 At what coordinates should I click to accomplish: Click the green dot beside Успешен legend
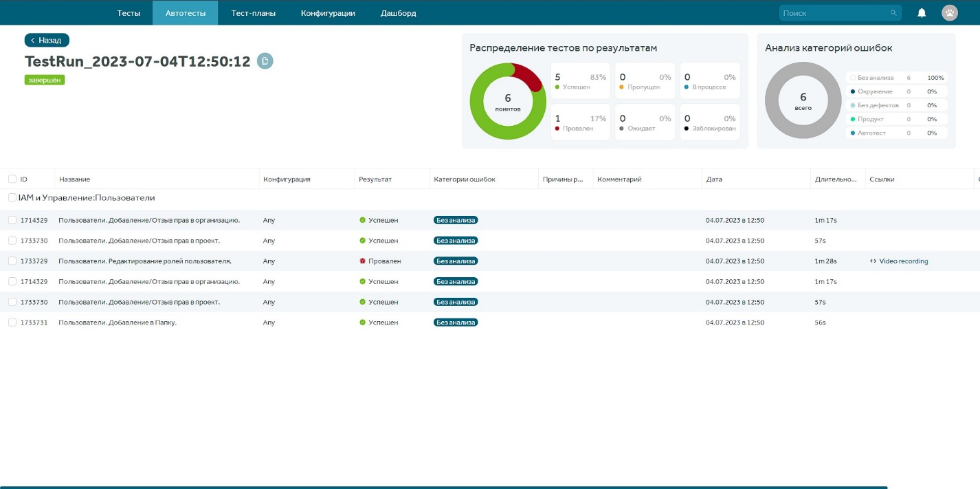(557, 87)
